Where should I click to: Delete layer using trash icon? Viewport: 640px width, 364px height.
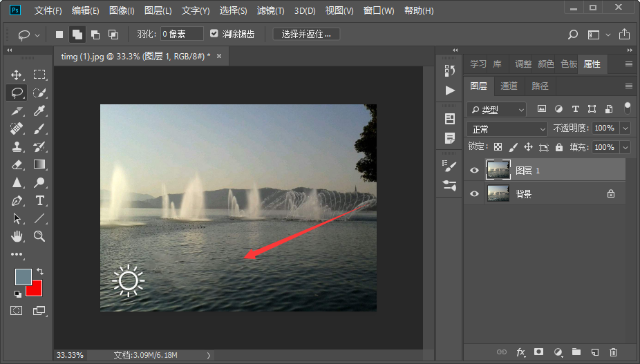[x=613, y=352]
